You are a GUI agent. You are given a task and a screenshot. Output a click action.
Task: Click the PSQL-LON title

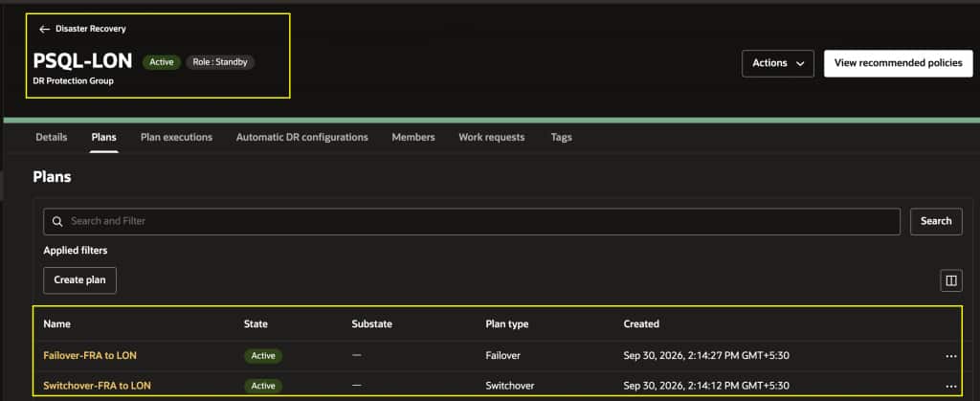click(x=82, y=61)
